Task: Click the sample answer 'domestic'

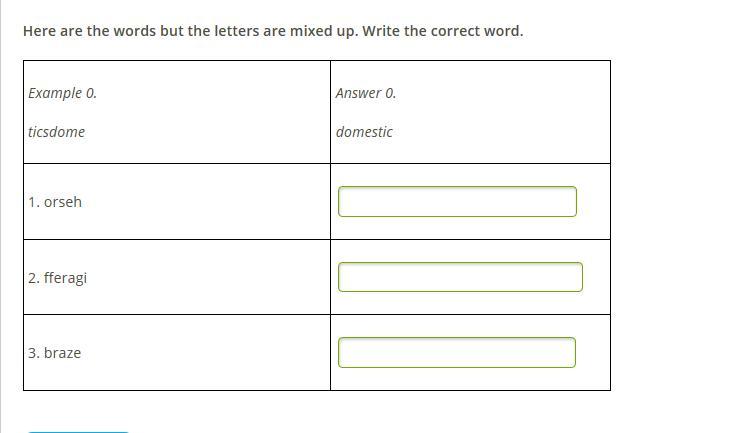Action: [x=364, y=132]
